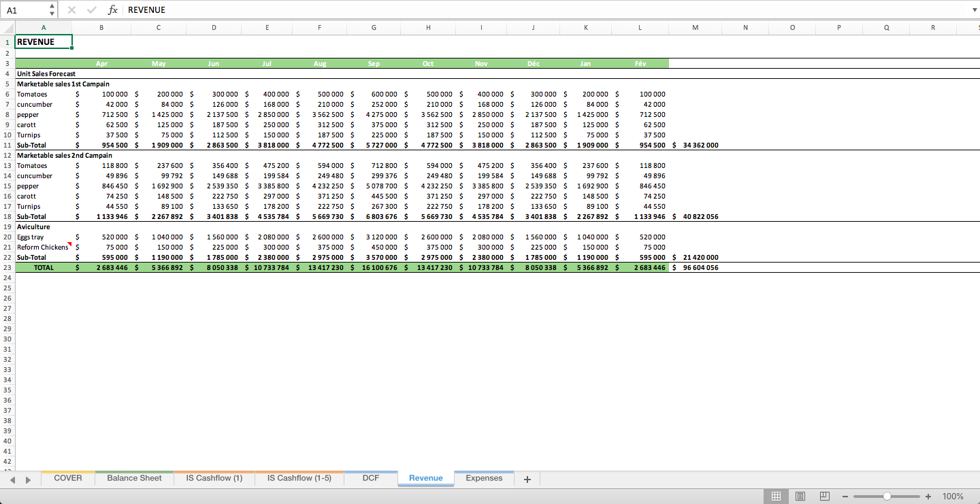Switch to the COVER sheet tab
Screen dimensions: 980x504
click(68, 478)
